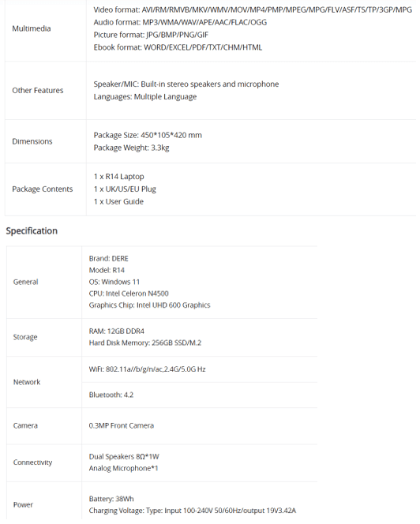Screen dimensions: 420x524
Task: Click the Charging Voltage line
Action: pyautogui.click(x=193, y=511)
